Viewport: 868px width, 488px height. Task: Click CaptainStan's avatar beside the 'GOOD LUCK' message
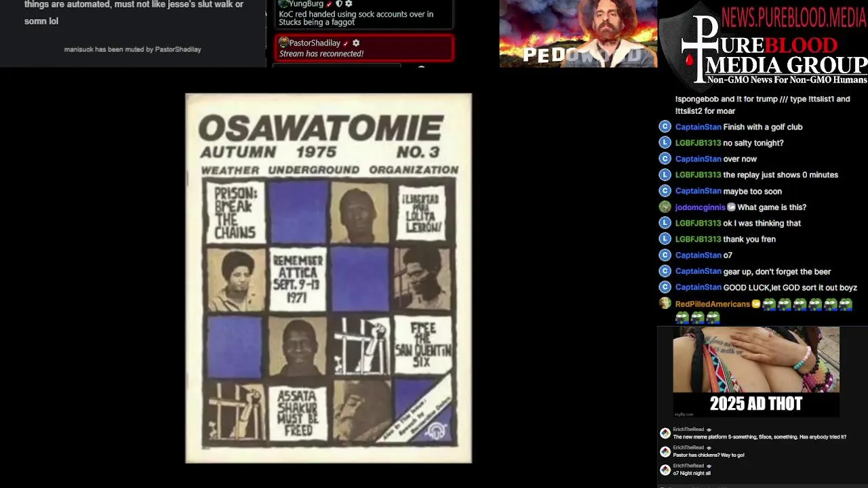(x=665, y=287)
